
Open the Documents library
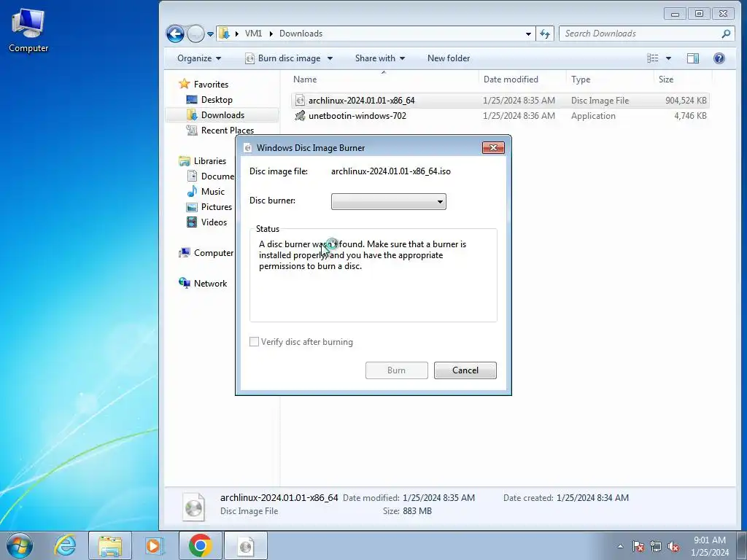click(x=217, y=176)
